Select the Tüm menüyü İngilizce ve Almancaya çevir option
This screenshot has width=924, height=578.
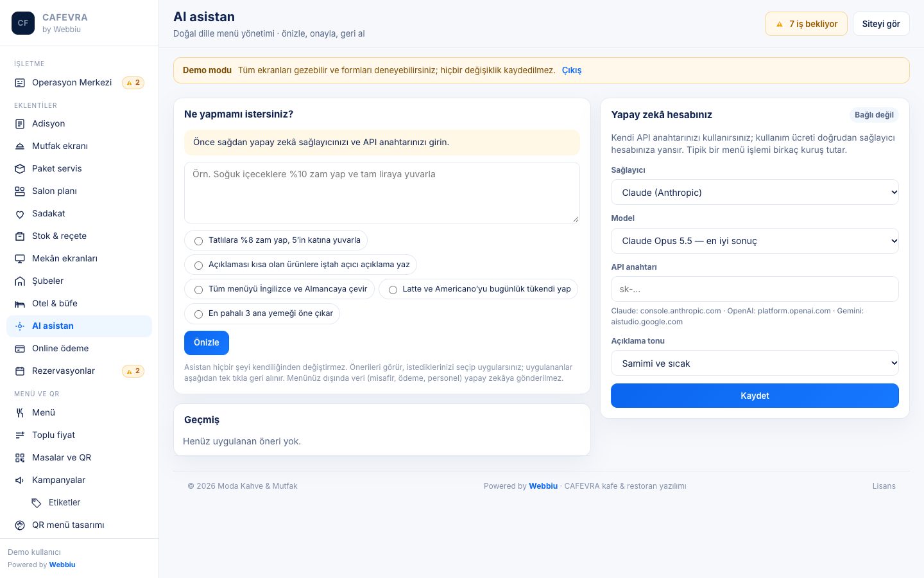[198, 290]
